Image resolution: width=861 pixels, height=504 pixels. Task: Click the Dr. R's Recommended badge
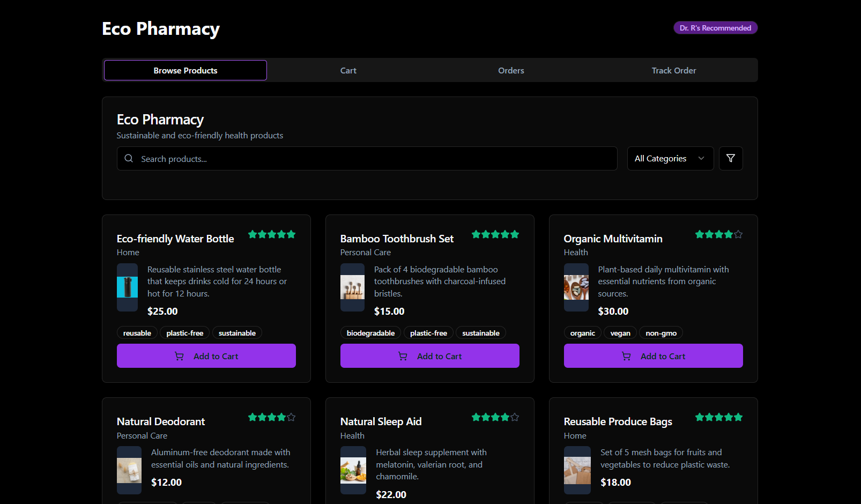coord(716,28)
